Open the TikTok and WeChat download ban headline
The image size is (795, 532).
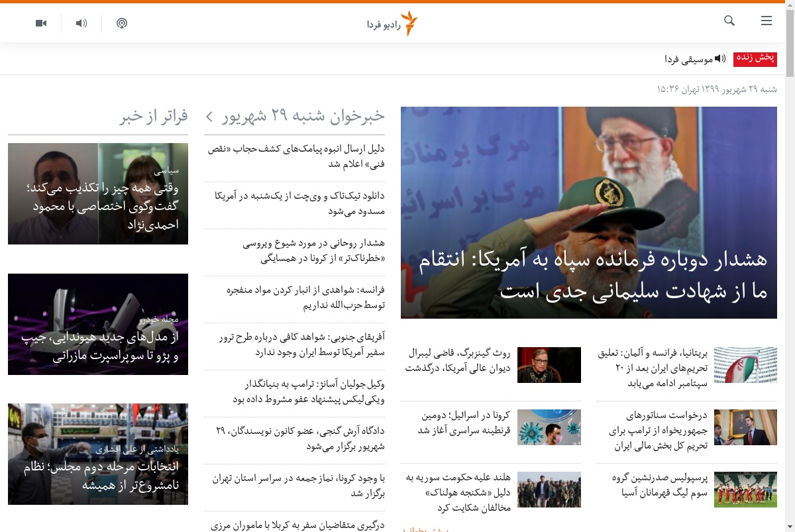click(299, 203)
